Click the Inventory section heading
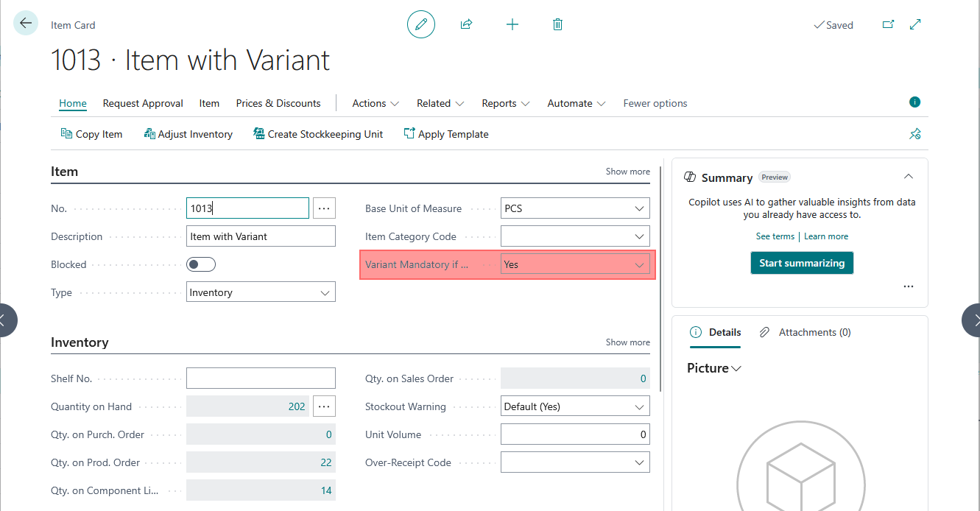The image size is (980, 511). [x=80, y=342]
